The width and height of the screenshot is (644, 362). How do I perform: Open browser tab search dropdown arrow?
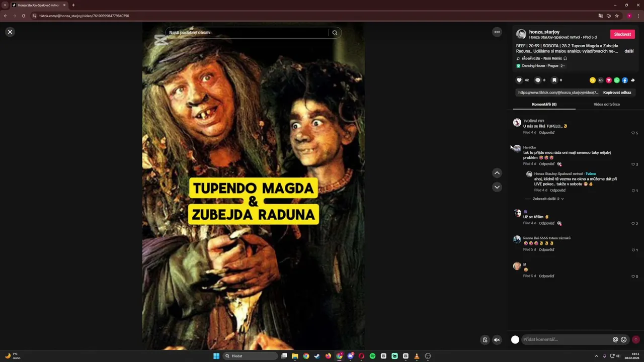click(5, 5)
